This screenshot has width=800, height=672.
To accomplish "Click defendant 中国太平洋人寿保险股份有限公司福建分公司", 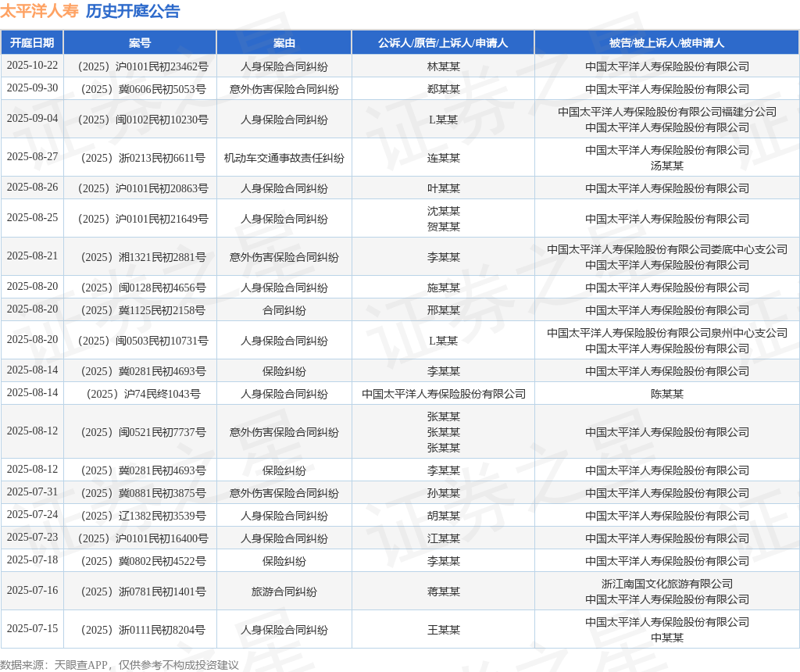I will click(x=667, y=112).
